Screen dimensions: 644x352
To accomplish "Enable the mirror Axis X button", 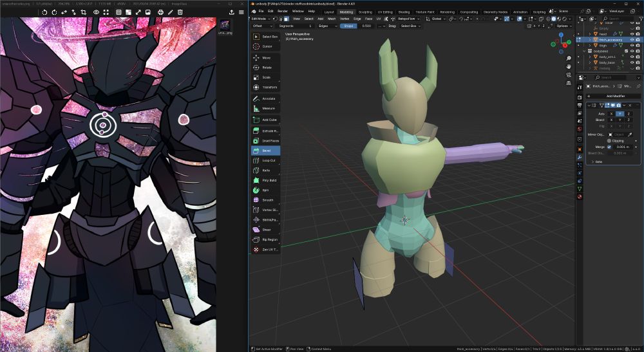I will point(612,114).
